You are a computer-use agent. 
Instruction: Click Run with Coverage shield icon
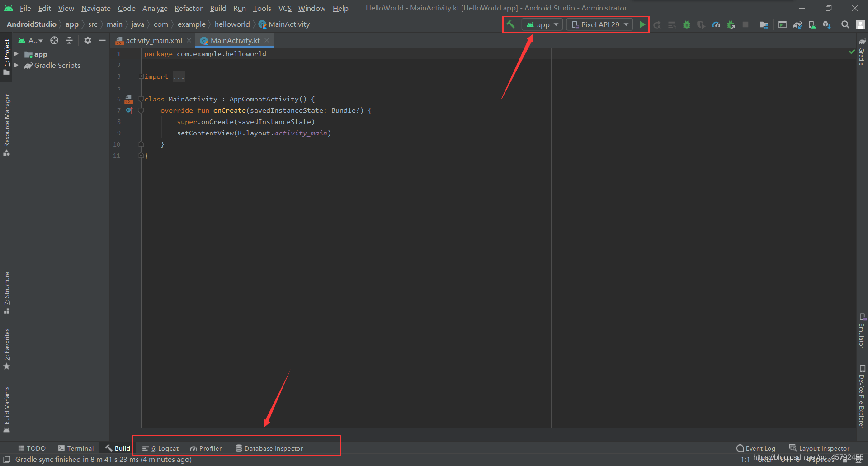(x=701, y=24)
